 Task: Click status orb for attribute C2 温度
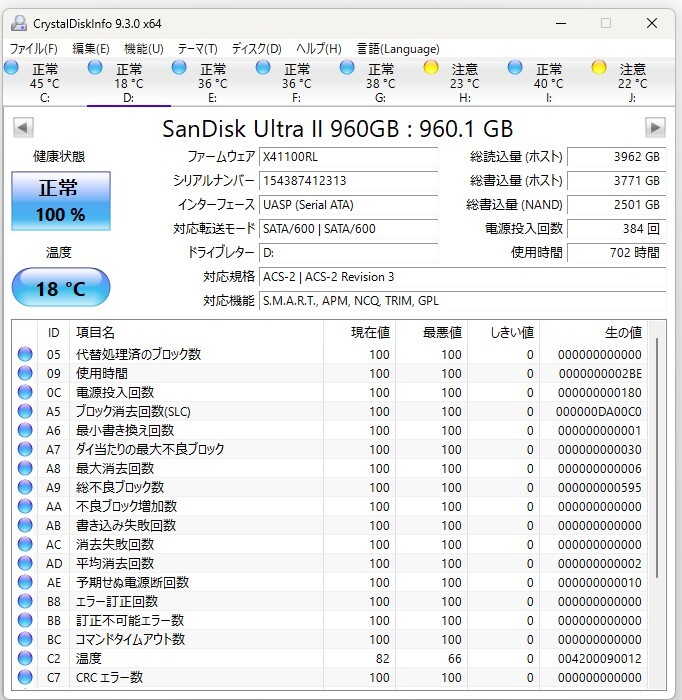click(x=25, y=658)
